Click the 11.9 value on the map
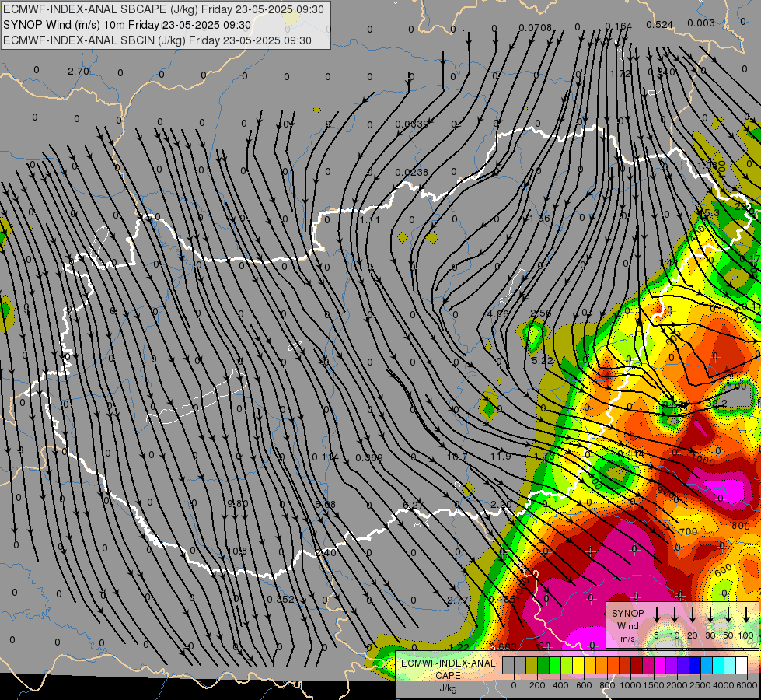Viewport: 761px width, 700px height. coord(501,456)
